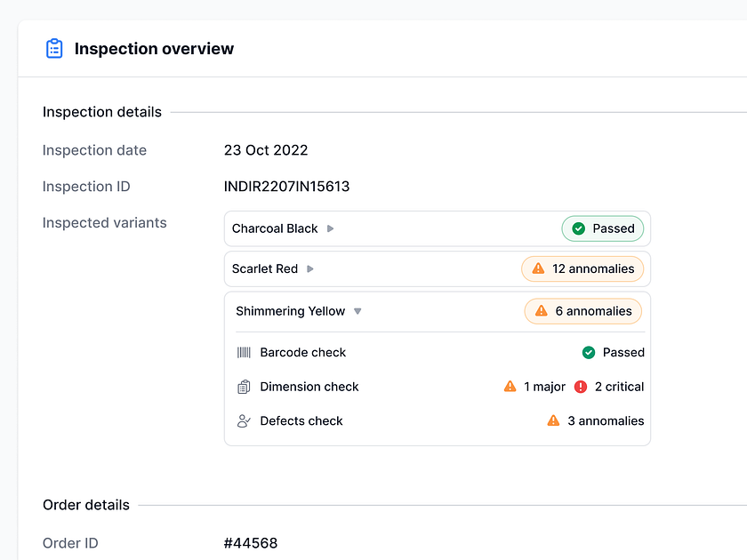The height and width of the screenshot is (560, 747).
Task: Click the green check beside Barcode check Passed
Action: (588, 352)
